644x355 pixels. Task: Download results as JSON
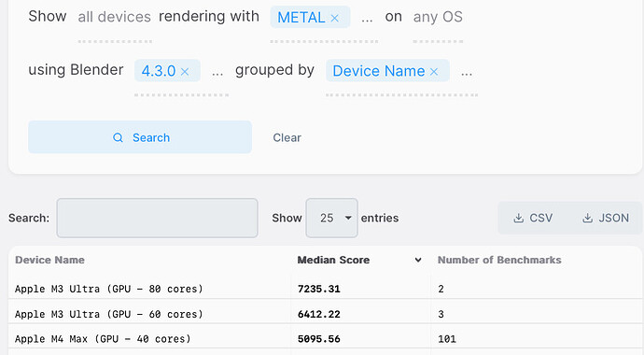coord(606,218)
